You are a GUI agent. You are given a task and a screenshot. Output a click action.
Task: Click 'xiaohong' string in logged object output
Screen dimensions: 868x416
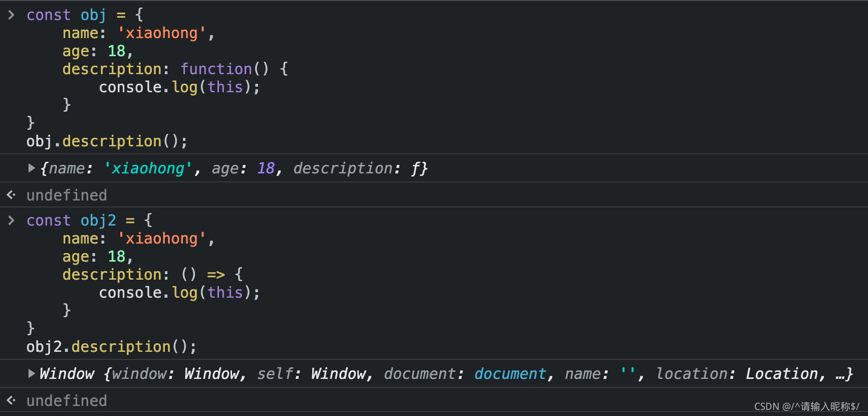[x=148, y=168]
